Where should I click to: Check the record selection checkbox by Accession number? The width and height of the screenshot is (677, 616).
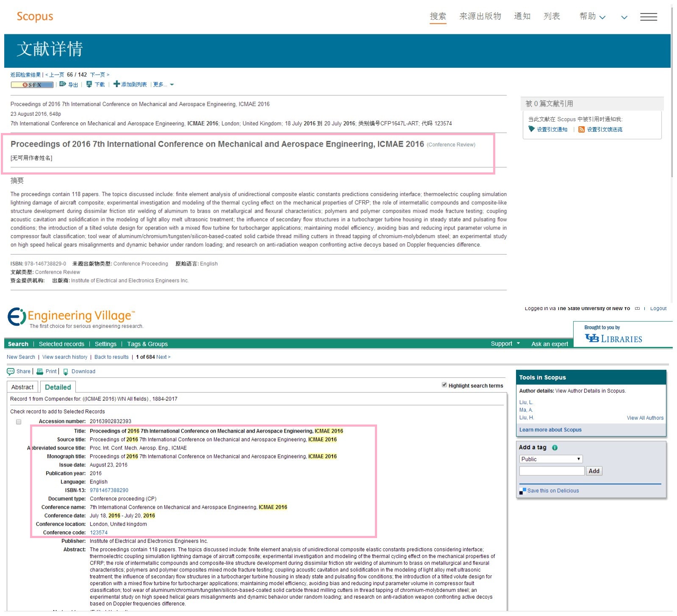point(19,422)
